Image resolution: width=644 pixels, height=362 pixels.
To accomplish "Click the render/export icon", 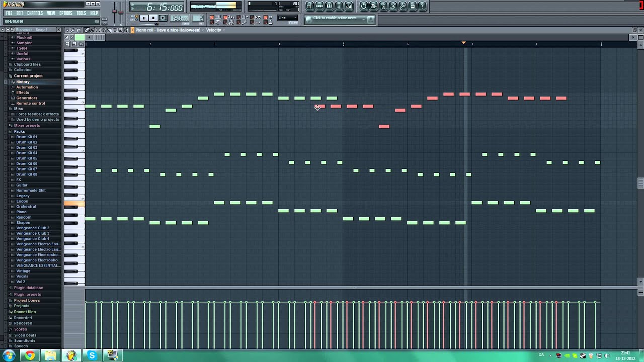I will pos(383,6).
